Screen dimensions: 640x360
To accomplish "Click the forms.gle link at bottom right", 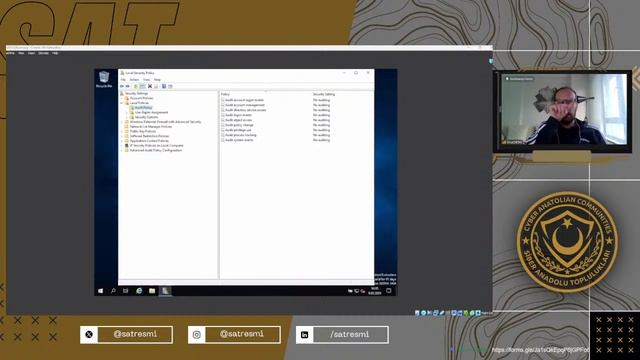I will [x=540, y=350].
